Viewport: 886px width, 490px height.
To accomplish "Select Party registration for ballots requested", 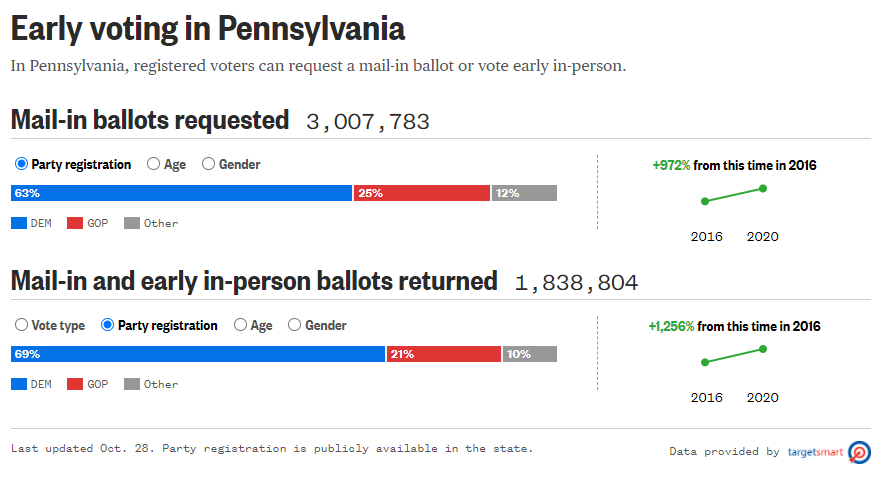I will (x=21, y=164).
